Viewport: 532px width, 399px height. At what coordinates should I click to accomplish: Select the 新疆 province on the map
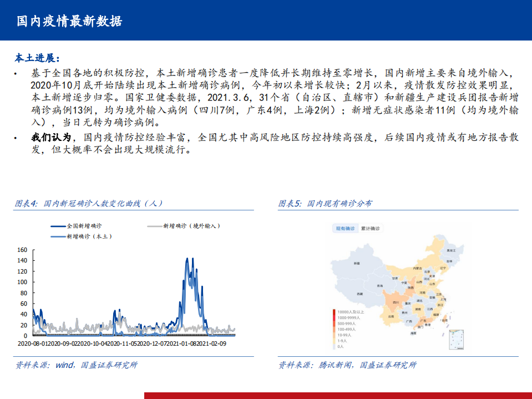[x=356, y=263]
